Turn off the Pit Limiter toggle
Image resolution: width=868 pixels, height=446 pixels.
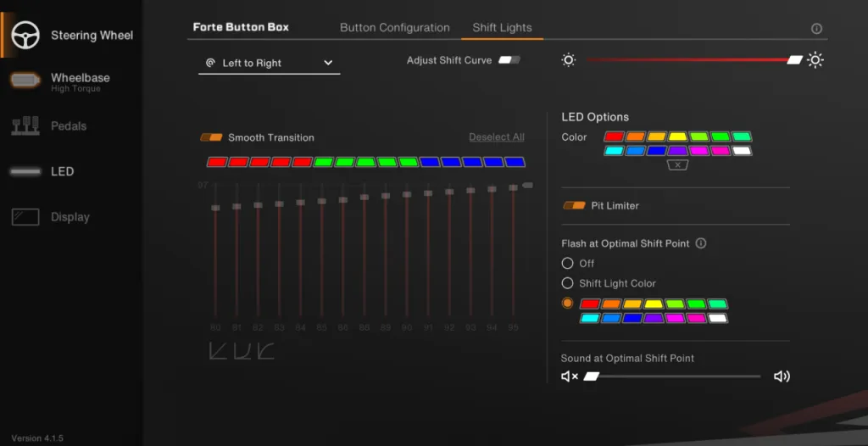574,205
